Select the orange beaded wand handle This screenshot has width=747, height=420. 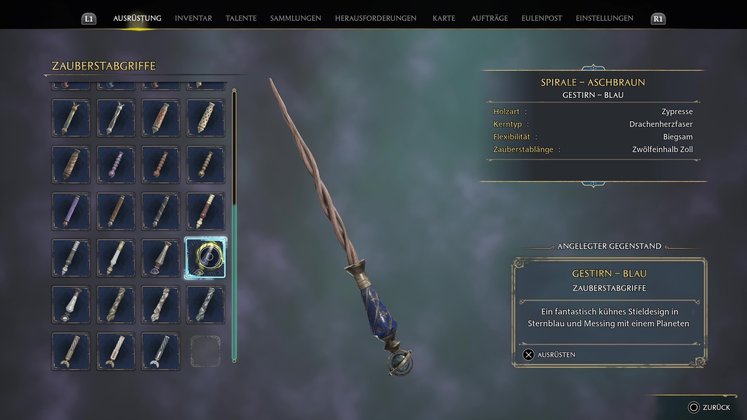[161, 165]
